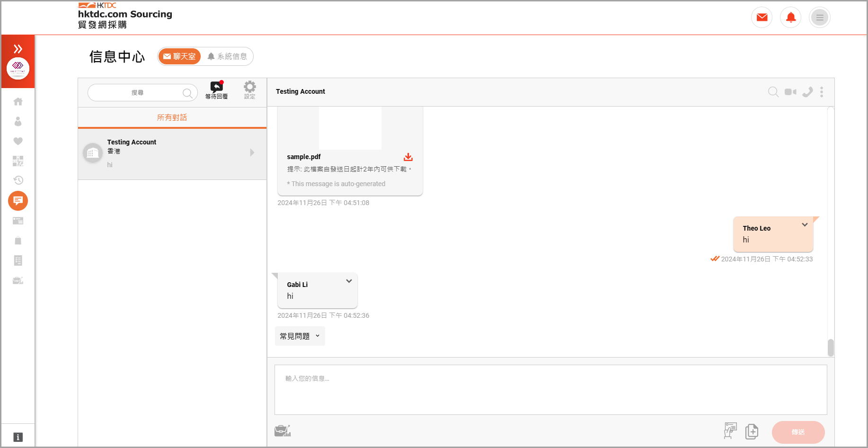Click the briefcase icon below the message box
The height and width of the screenshot is (448, 868).
283,430
